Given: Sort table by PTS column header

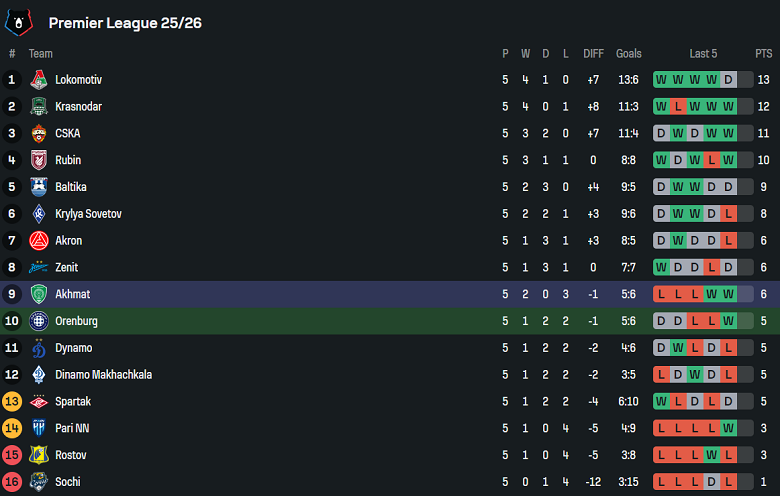Looking at the screenshot, I should coord(763,54).
